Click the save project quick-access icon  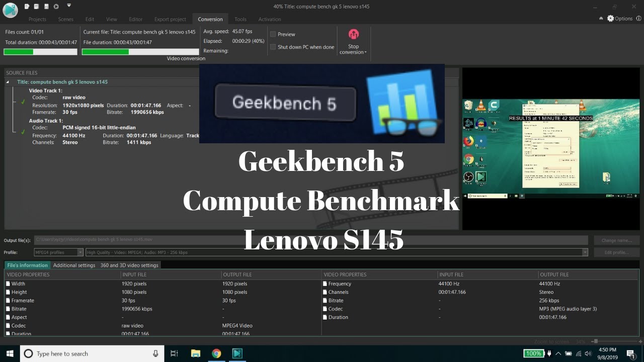[x=46, y=7]
